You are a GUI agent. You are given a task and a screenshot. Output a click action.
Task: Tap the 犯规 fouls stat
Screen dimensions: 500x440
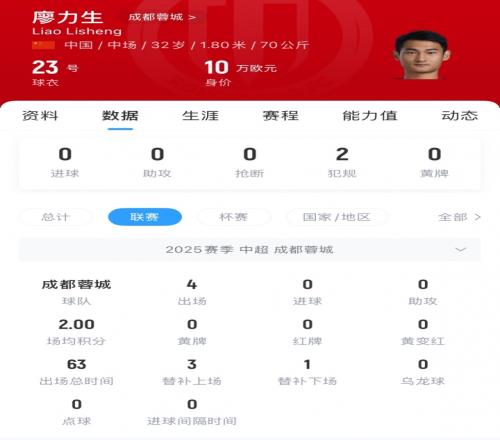pyautogui.click(x=342, y=162)
